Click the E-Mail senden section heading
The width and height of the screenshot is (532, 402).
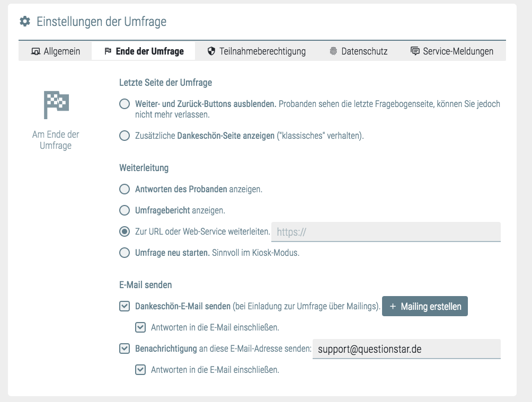click(x=146, y=285)
